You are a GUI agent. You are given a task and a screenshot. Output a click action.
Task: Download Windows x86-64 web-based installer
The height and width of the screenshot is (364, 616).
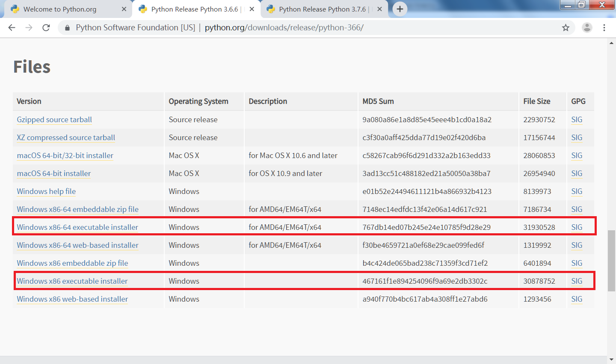(78, 245)
